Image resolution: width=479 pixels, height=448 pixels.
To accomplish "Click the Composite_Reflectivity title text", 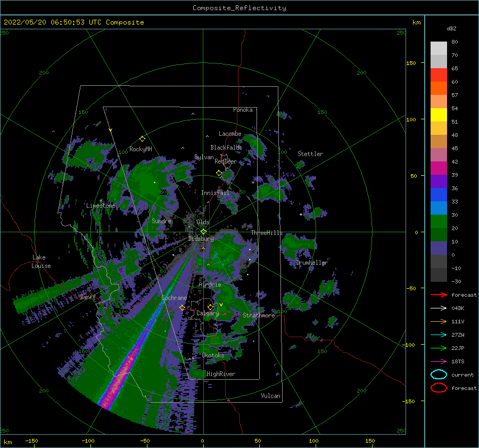I will (240, 8).
